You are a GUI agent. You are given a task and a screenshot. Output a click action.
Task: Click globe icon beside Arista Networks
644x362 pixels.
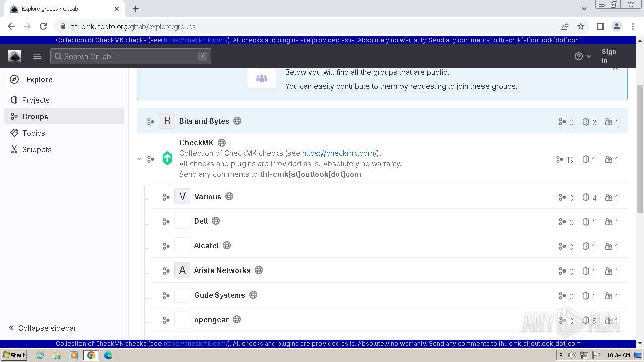point(259,270)
